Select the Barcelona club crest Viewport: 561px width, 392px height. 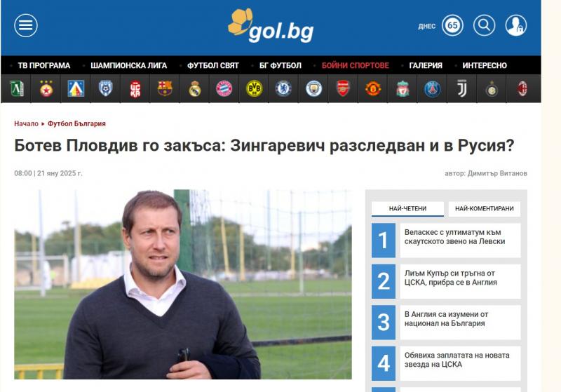click(165, 88)
